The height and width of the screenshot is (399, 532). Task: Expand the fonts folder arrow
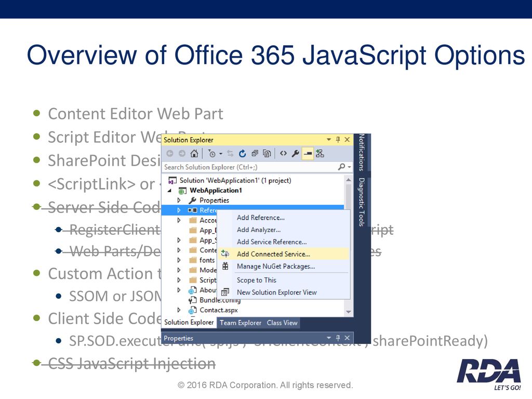pos(179,260)
